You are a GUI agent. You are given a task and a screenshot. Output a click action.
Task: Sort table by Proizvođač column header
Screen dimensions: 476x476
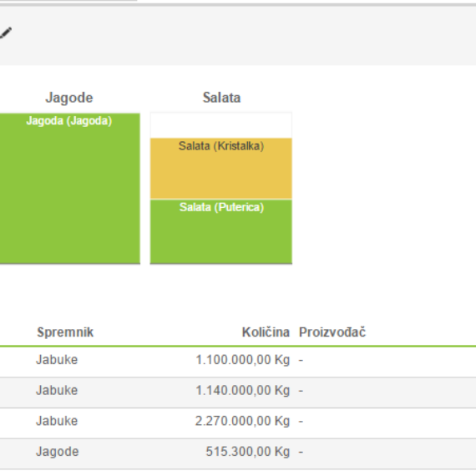pyautogui.click(x=332, y=332)
